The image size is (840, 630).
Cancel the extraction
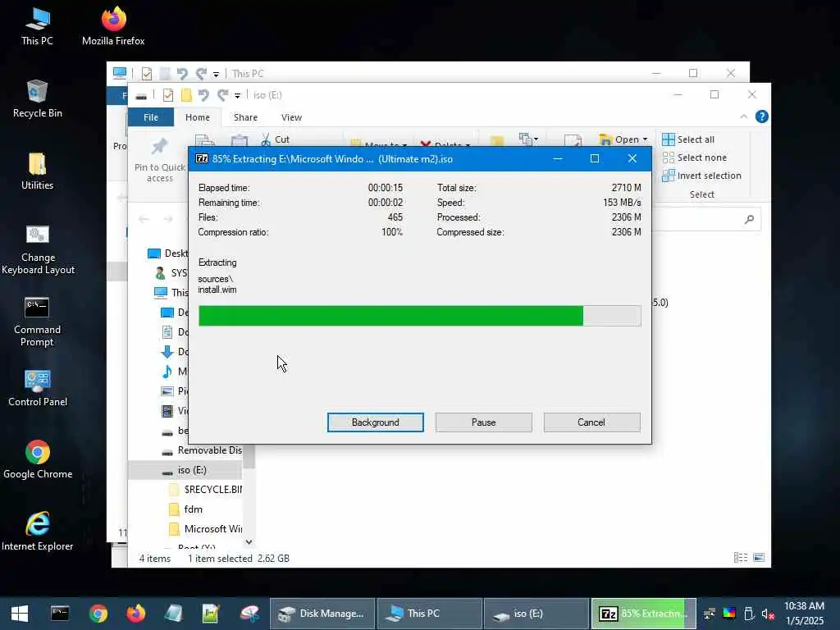(591, 422)
